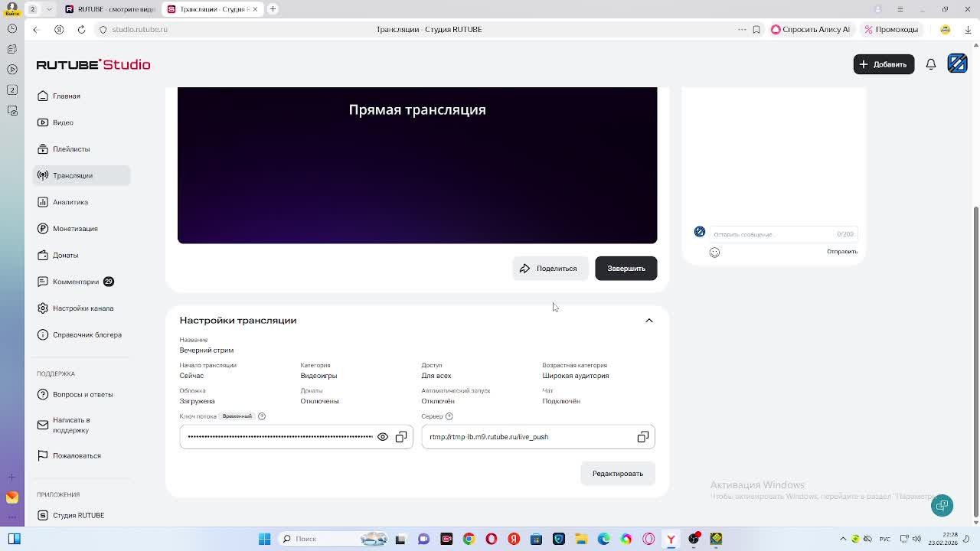980x551 pixels.
Task: Open browser history in the side panel
Action: pos(12,28)
